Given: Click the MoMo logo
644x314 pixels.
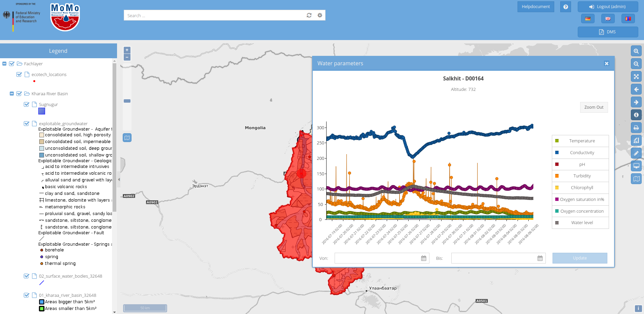Looking at the screenshot, I should tap(65, 17).
